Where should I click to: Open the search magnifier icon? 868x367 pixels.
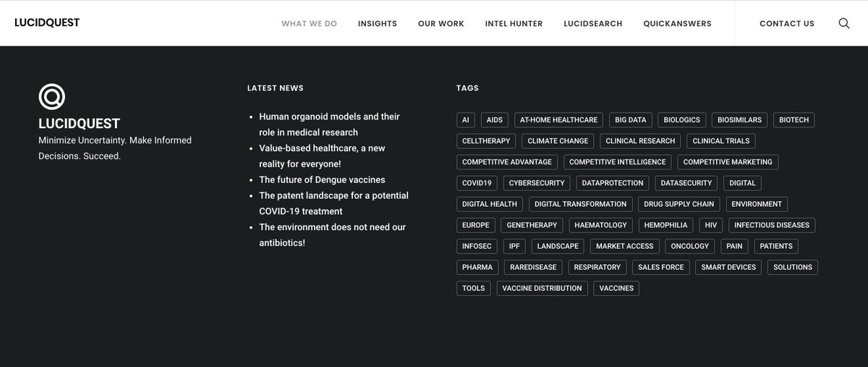pos(844,23)
